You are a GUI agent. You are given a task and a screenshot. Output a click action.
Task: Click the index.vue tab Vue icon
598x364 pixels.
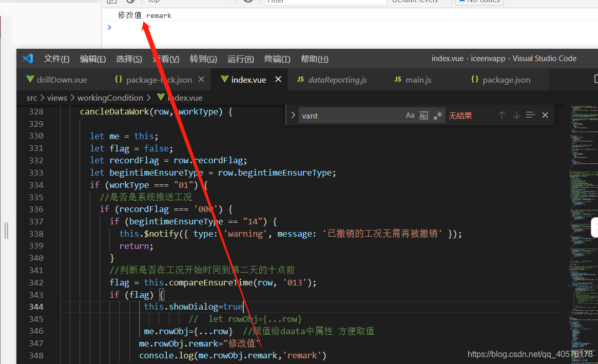(225, 79)
